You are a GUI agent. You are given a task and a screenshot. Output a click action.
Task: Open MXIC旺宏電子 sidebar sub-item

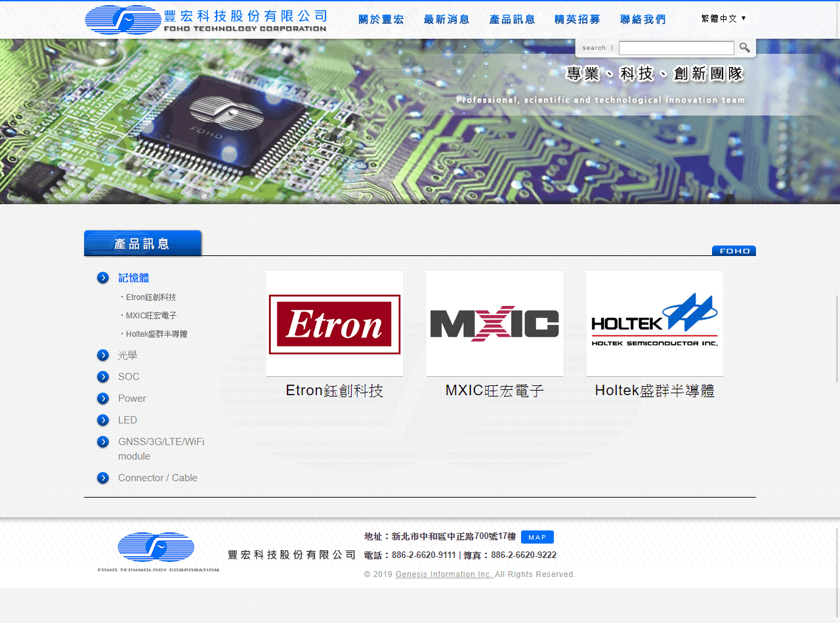(x=151, y=316)
